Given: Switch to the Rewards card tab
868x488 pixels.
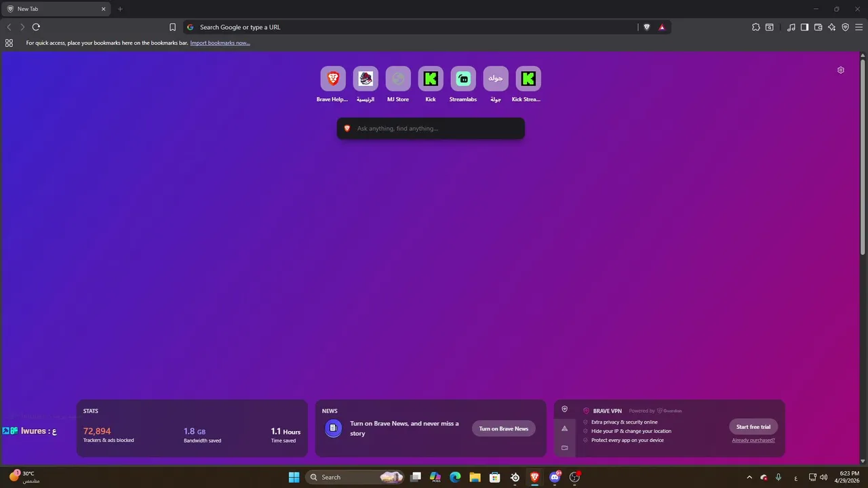Looking at the screenshot, I should point(564,428).
